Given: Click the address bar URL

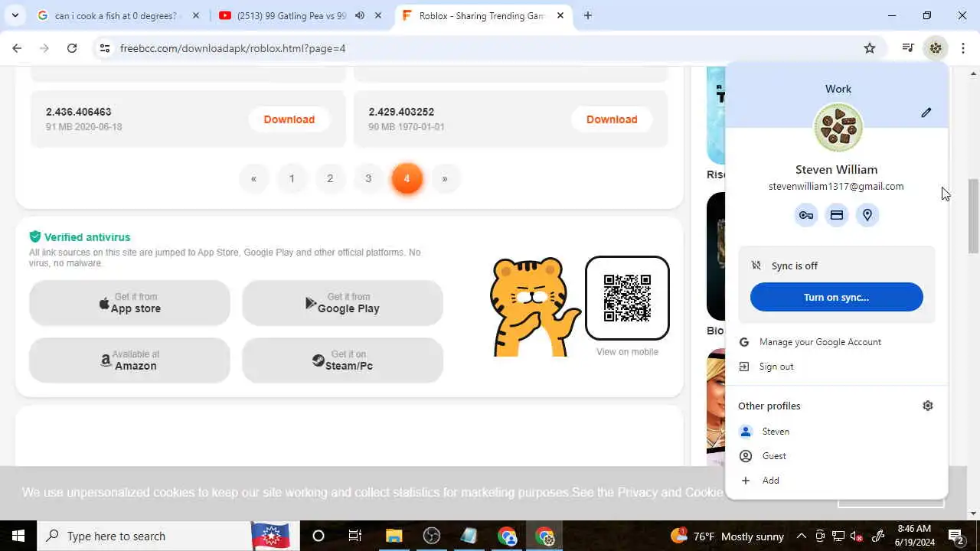Looking at the screenshot, I should coord(233,48).
